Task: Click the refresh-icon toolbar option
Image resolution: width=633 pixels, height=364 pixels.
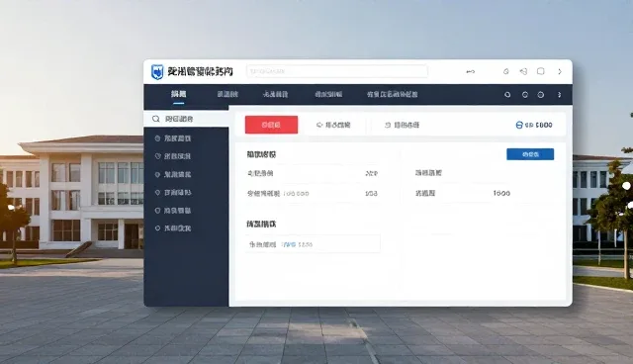Action: pos(402,125)
